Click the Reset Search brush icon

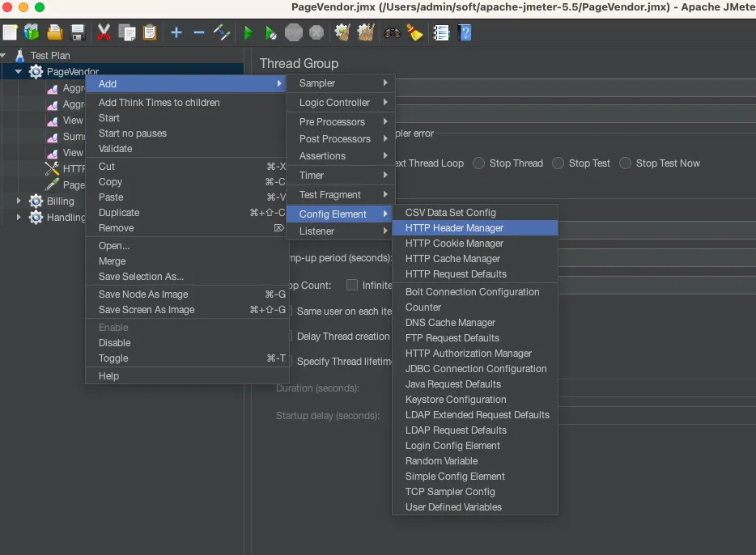(x=414, y=32)
